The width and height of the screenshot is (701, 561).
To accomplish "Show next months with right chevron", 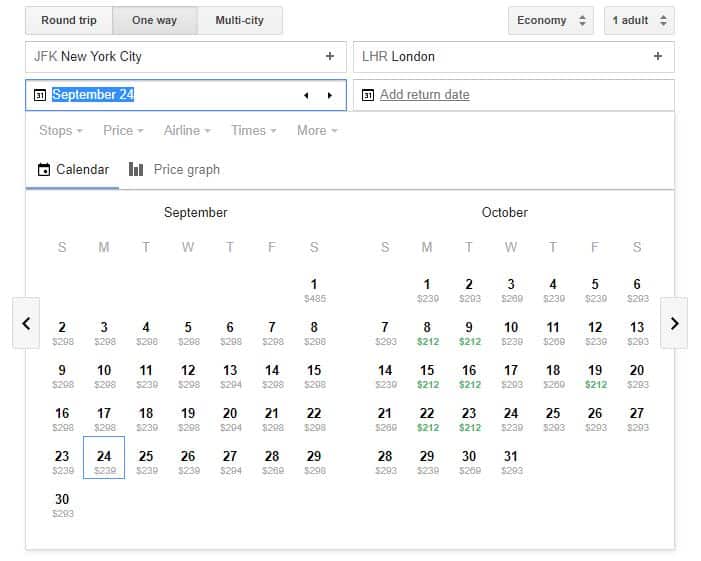I will [x=674, y=323].
